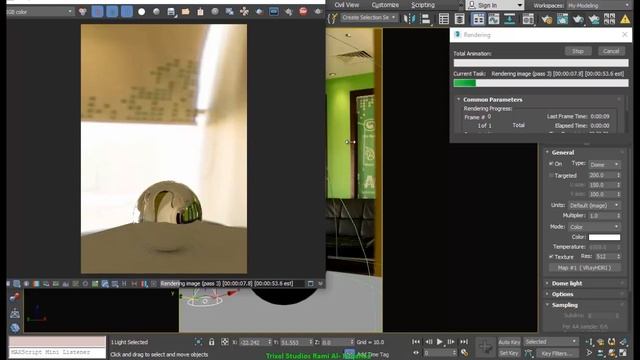The width and height of the screenshot is (640, 360).
Task: Click the MAXScript Mini Listener field
Action: tap(57, 352)
